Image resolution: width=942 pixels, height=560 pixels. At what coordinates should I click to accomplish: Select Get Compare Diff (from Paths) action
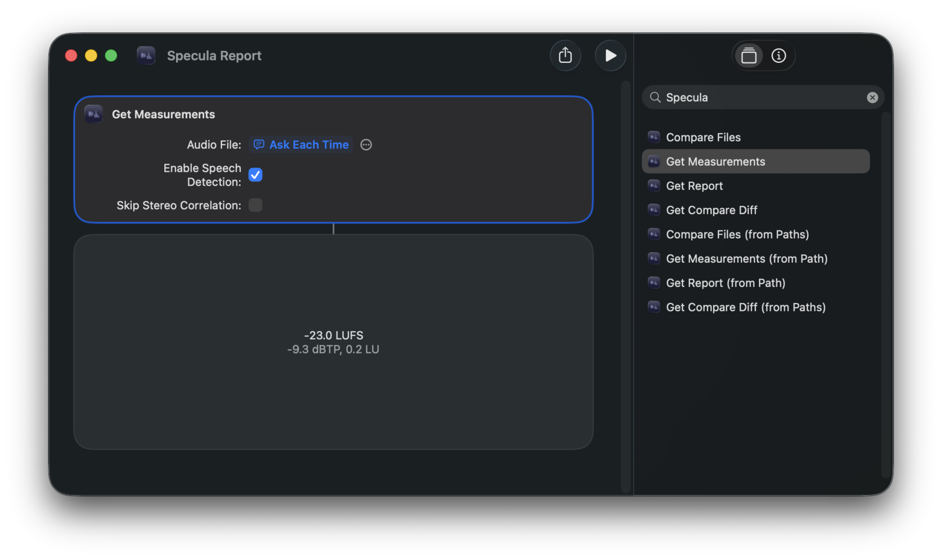[755, 307]
